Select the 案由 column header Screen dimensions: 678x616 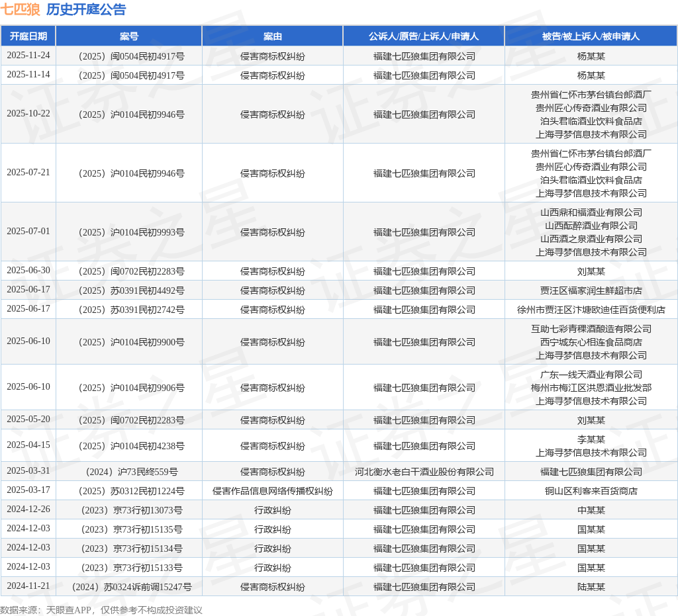point(272,36)
